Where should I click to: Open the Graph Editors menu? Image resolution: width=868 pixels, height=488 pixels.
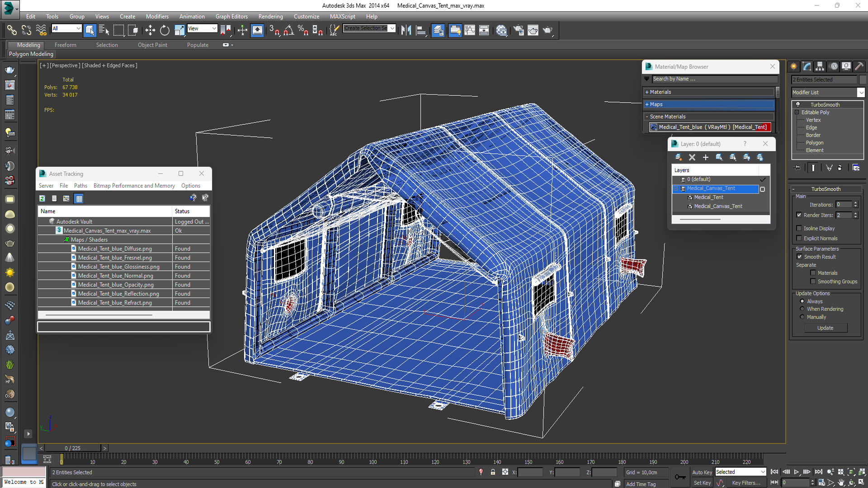231,16
